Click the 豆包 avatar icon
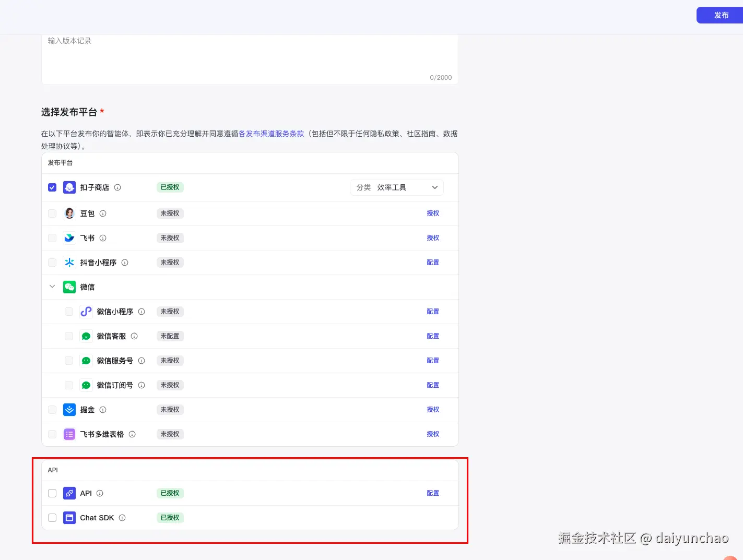 [x=69, y=213]
